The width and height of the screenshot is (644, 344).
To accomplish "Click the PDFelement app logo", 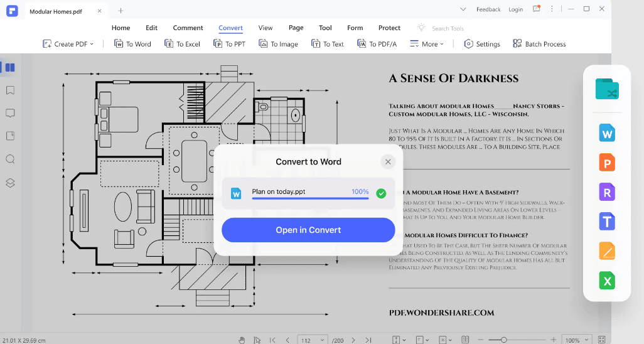I will [x=12, y=11].
